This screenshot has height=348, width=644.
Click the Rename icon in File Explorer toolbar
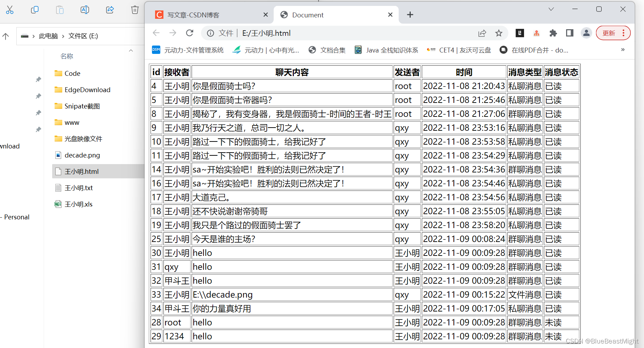point(85,10)
